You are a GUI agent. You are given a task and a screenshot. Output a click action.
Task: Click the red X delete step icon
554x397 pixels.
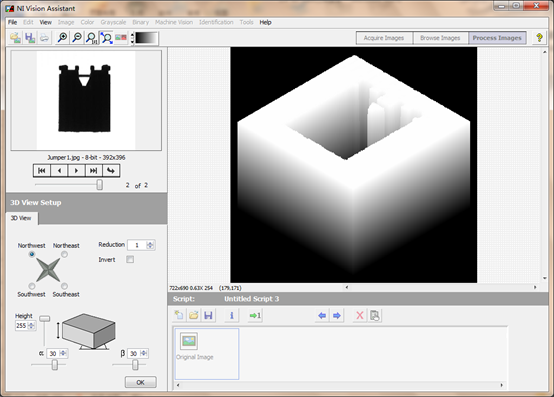pos(359,315)
